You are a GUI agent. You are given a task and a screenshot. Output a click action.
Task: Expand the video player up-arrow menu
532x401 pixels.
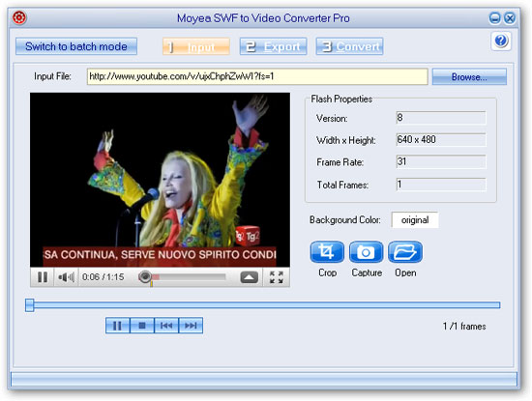tap(249, 277)
